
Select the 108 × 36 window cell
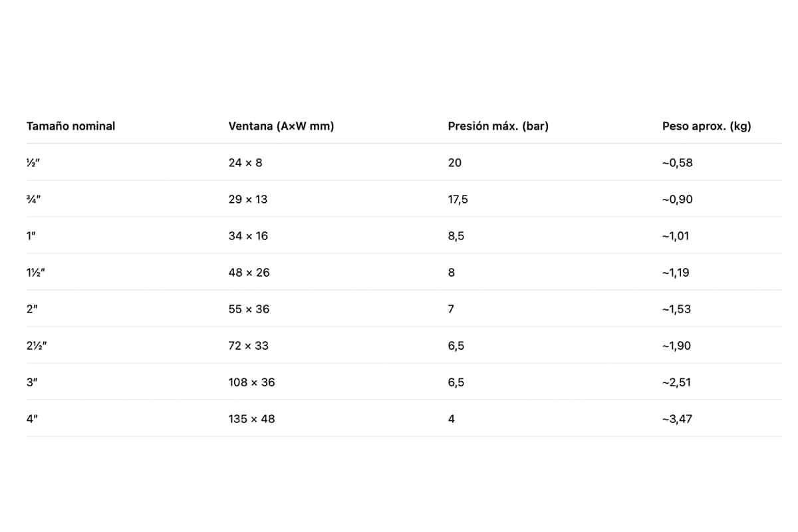251,382
